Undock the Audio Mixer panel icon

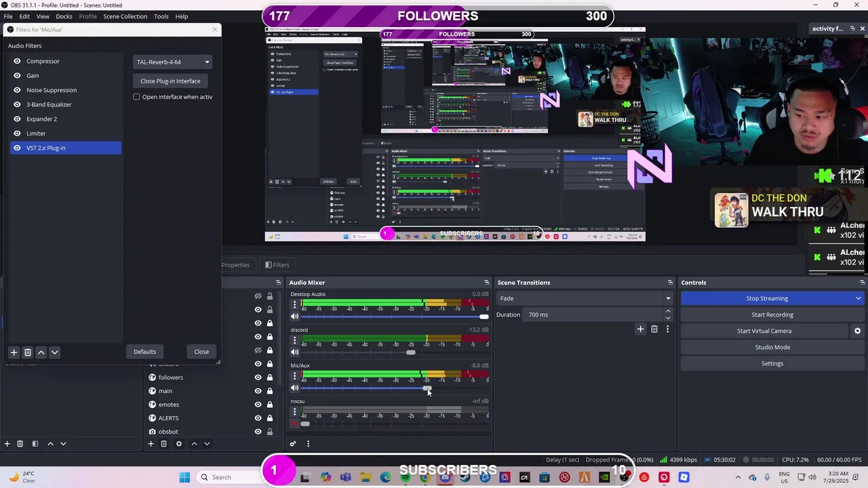[x=486, y=283]
